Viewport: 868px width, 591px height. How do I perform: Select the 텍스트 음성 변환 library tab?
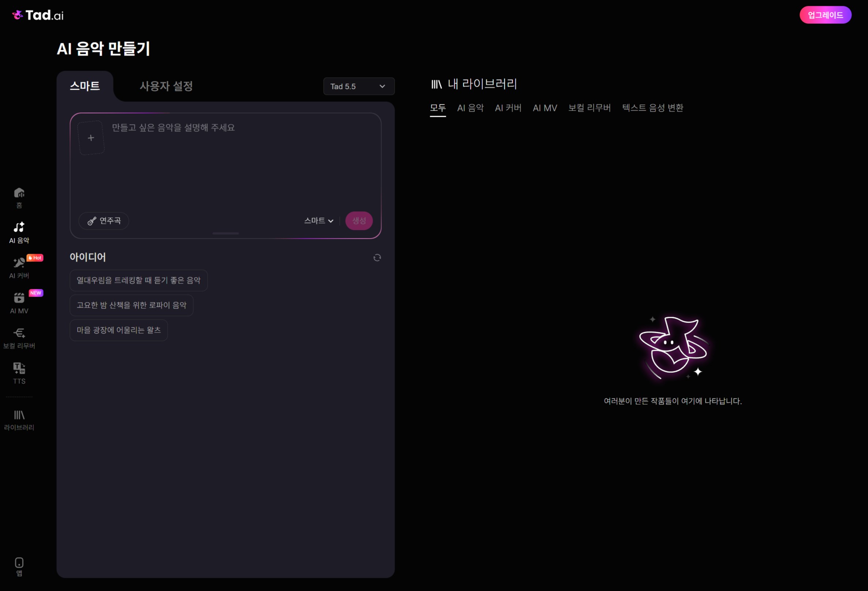[652, 108]
